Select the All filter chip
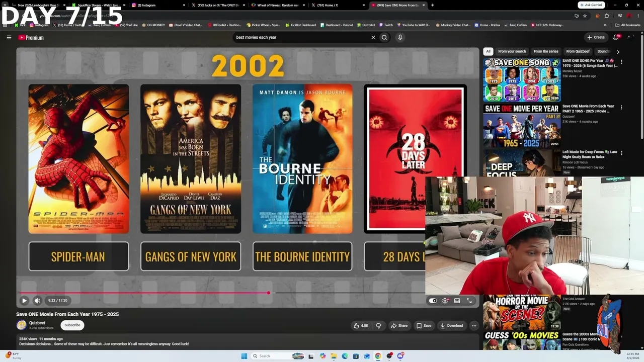The height and width of the screenshot is (362, 644). (488, 51)
